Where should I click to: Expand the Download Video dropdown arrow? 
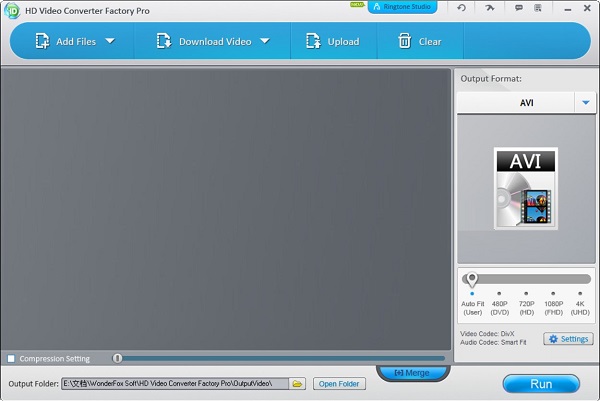265,41
